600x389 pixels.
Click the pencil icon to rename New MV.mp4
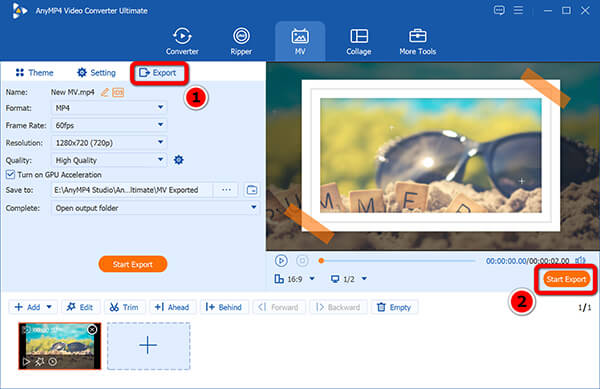coord(105,92)
